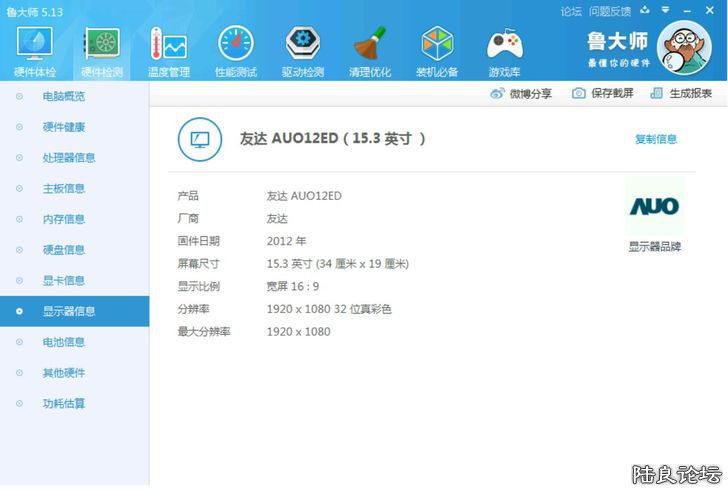Open the 清理优化 broom icon
Viewport: 728px width, 490px height.
click(369, 48)
